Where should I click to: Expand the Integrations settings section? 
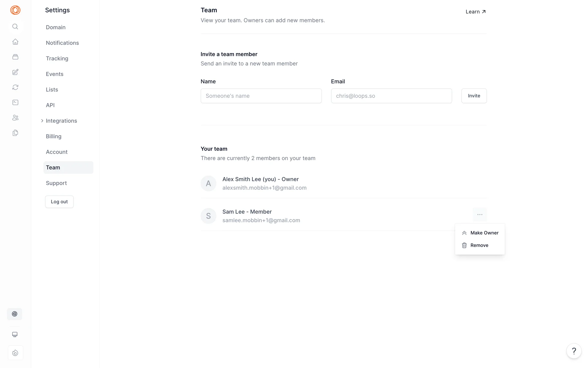pos(61,121)
